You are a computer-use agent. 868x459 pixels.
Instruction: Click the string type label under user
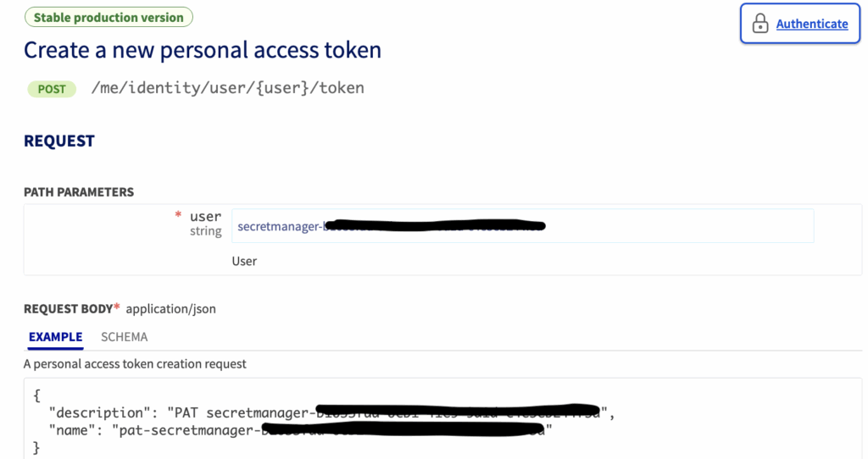click(x=205, y=231)
